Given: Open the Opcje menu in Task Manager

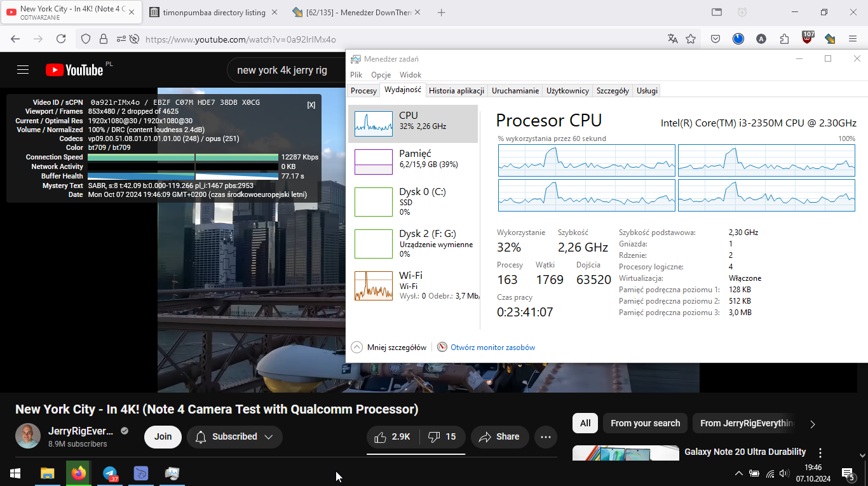Looking at the screenshot, I should (381, 75).
